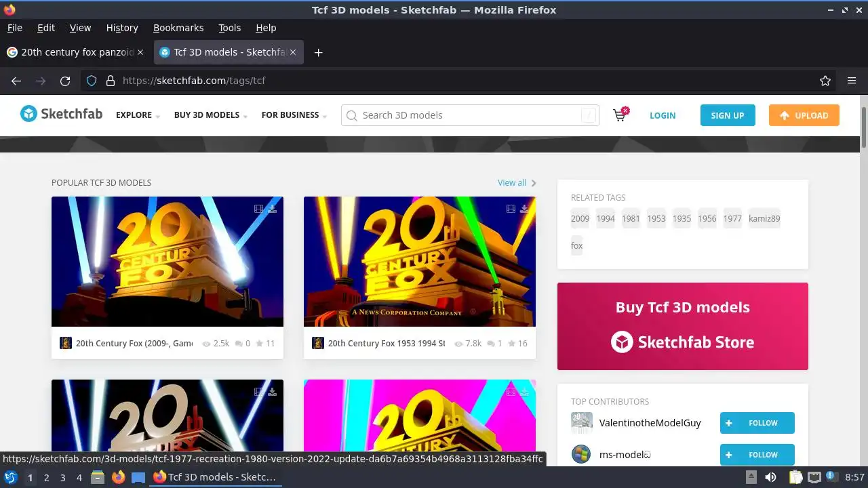Open the shopping cart
868x488 pixels.
620,115
